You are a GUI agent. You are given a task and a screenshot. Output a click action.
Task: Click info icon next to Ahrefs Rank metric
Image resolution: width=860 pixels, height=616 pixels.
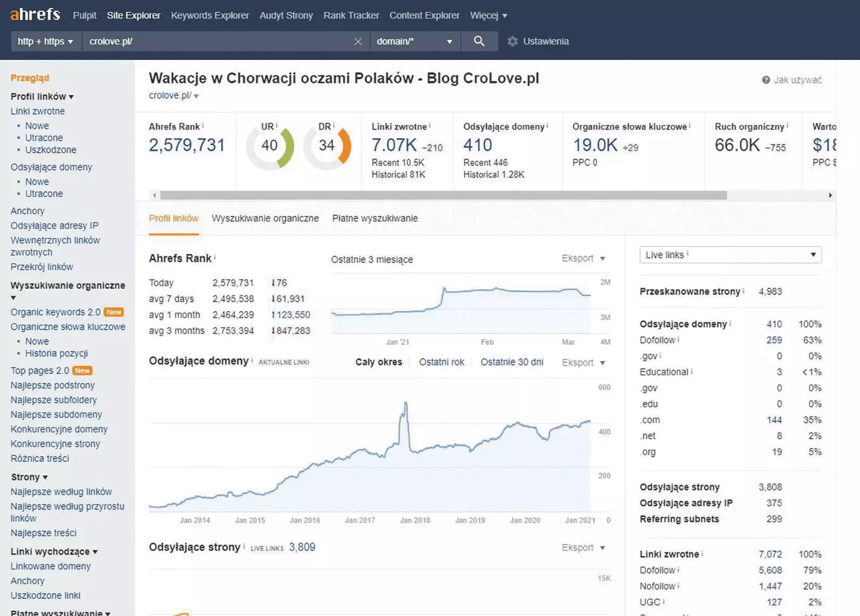pos(203,126)
